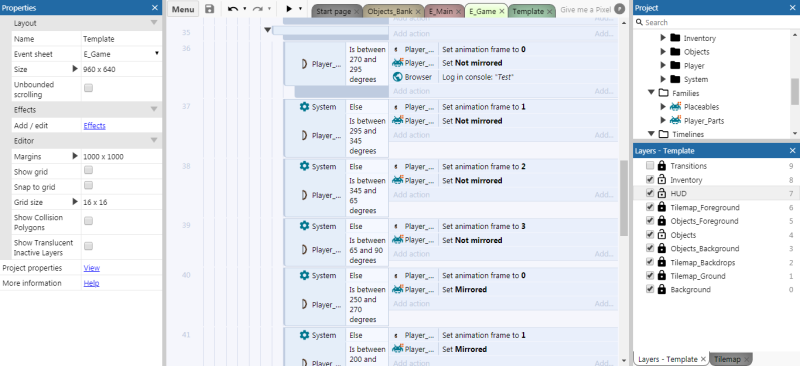Viewport: 800px width, 366px height.
Task: Click the Browser globe icon in event 36
Action: (x=398, y=77)
